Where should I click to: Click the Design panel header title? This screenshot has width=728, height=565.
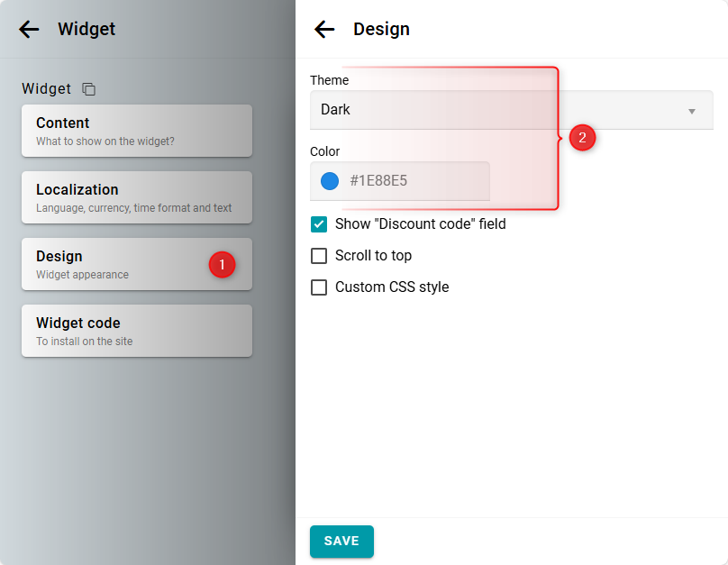coord(381,29)
